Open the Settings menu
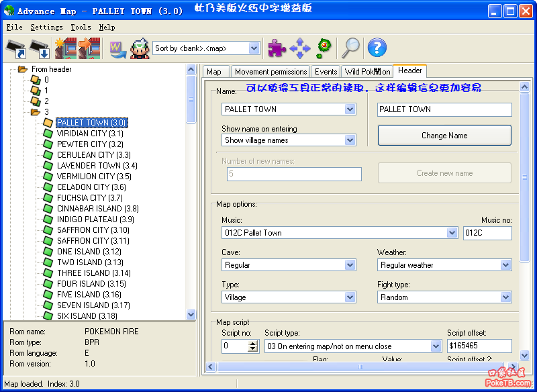This screenshot has width=537, height=392. click(x=46, y=28)
